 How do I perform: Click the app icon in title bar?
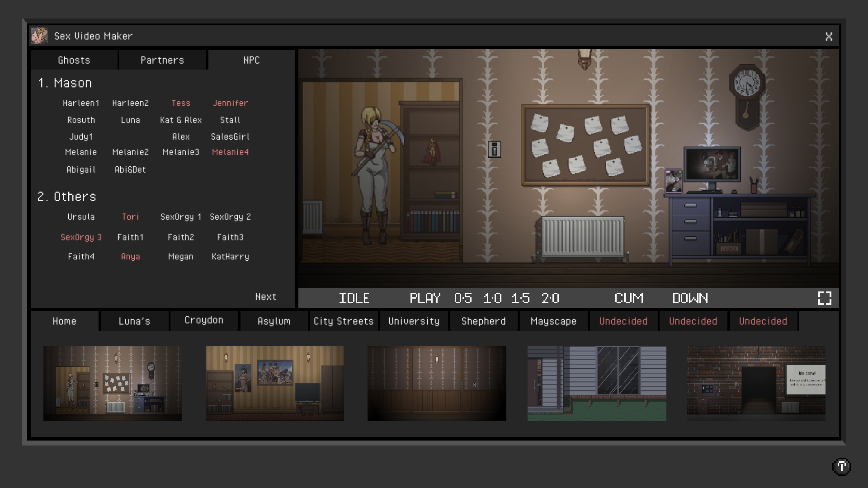[x=39, y=36]
